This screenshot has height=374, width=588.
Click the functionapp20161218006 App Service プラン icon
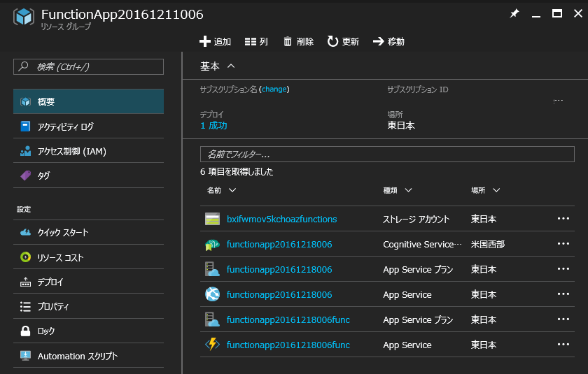[212, 269]
